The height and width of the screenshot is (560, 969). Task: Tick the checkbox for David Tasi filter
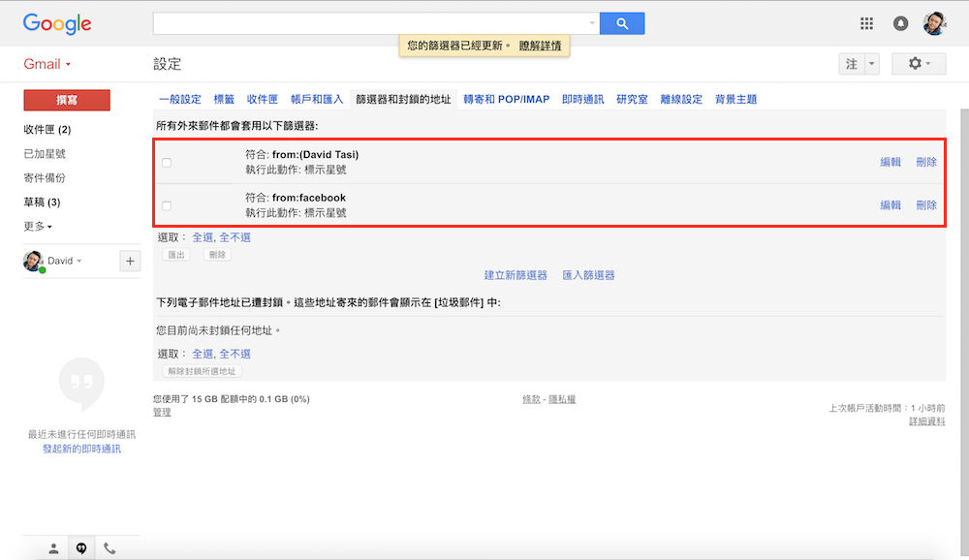(x=167, y=163)
